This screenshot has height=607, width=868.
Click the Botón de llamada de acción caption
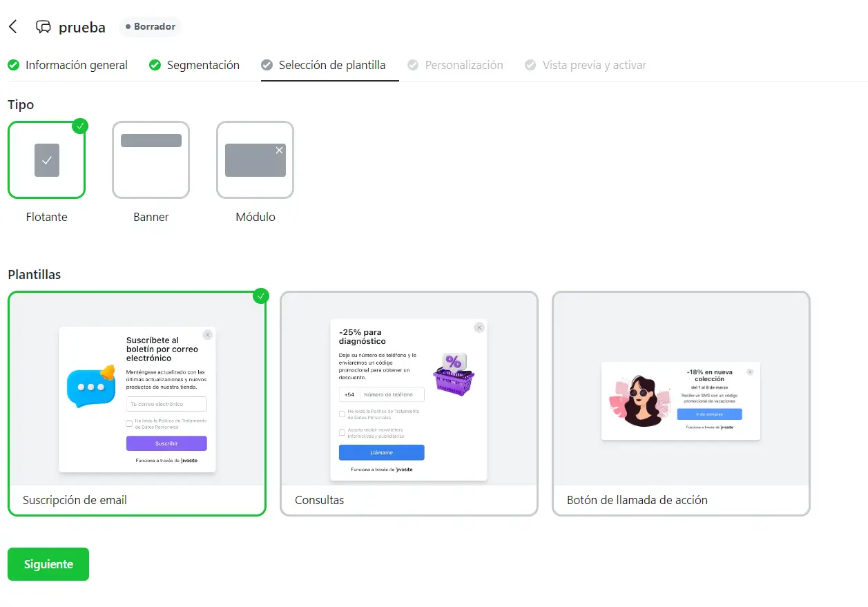[x=637, y=500]
